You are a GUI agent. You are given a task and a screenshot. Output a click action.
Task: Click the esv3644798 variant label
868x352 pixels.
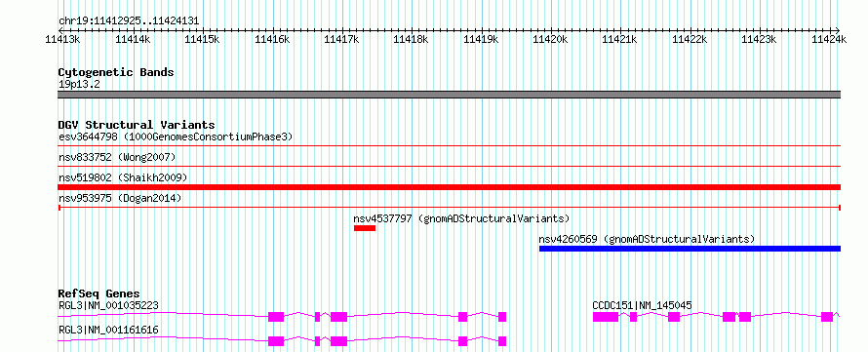(175, 137)
